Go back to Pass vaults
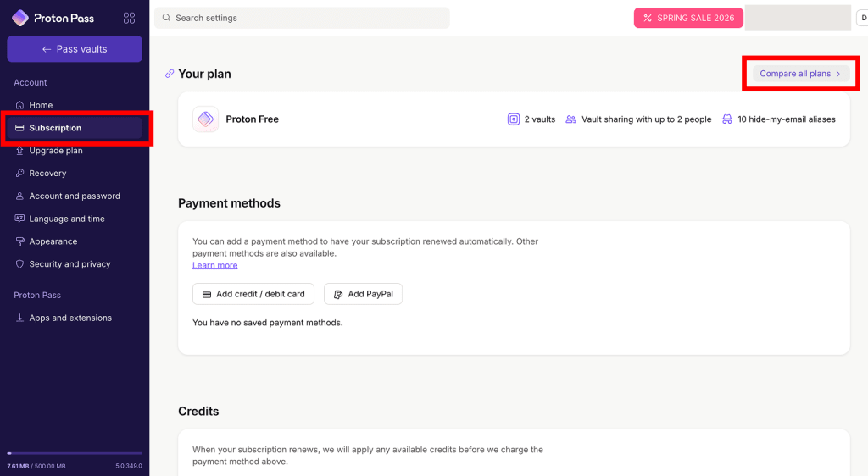This screenshot has height=476, width=868. [75, 49]
